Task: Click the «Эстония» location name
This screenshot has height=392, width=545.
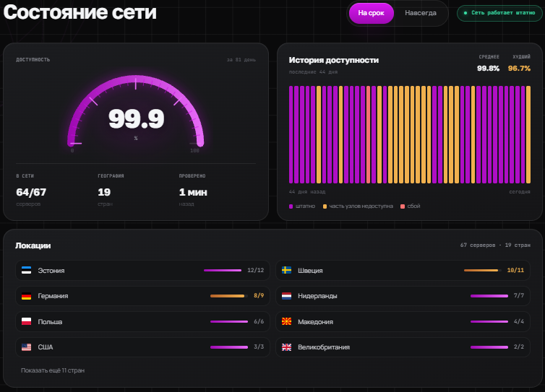Action: (x=51, y=271)
